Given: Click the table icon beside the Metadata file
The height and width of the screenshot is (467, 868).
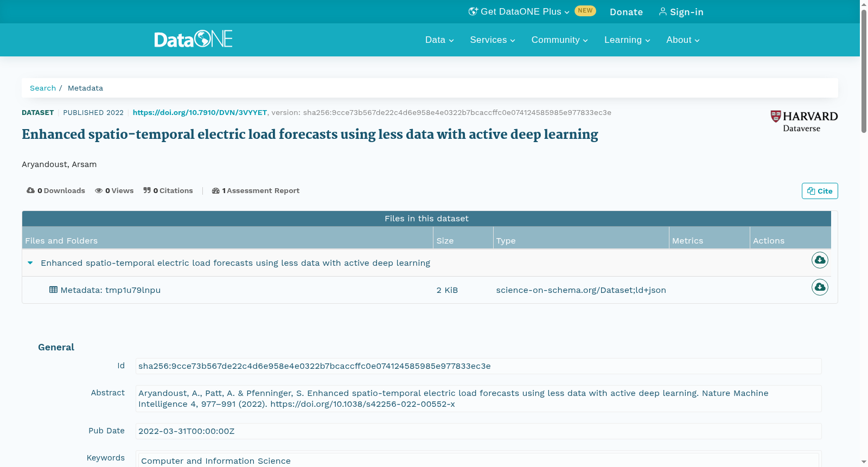Looking at the screenshot, I should pos(53,290).
